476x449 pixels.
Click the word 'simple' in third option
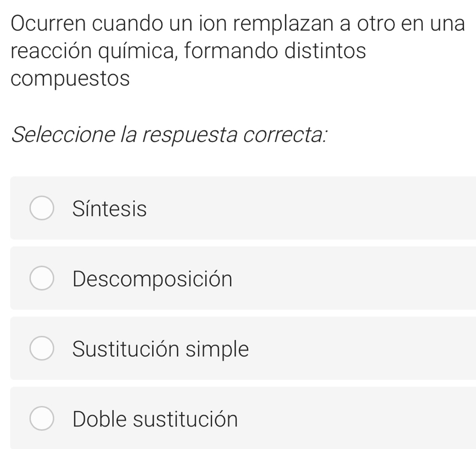(x=216, y=349)
